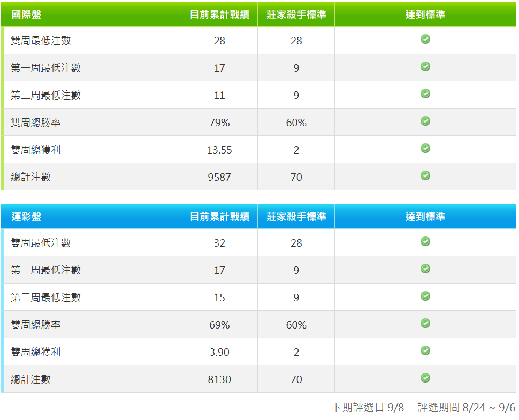The height and width of the screenshot is (420, 519).
Task: Click green check for 國際盤 雙周總獲利
Action: [425, 148]
